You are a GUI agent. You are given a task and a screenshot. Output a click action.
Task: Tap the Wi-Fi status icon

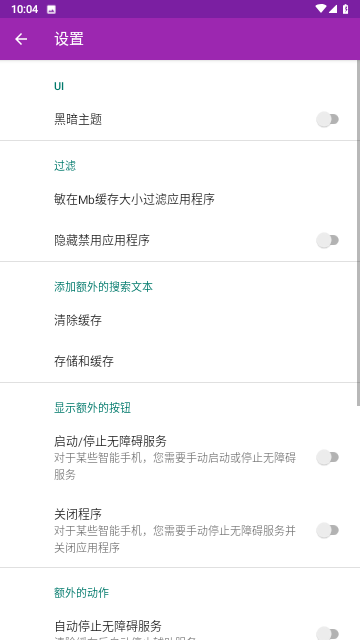click(x=321, y=9)
